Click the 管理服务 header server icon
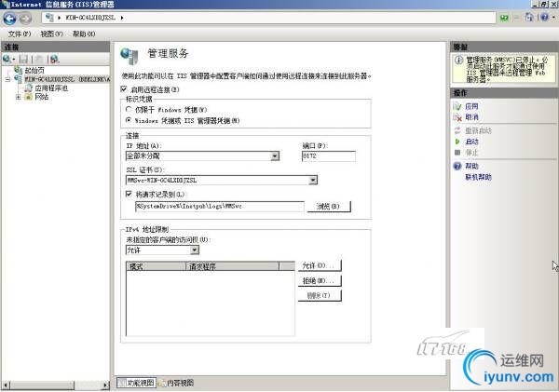 [x=130, y=56]
